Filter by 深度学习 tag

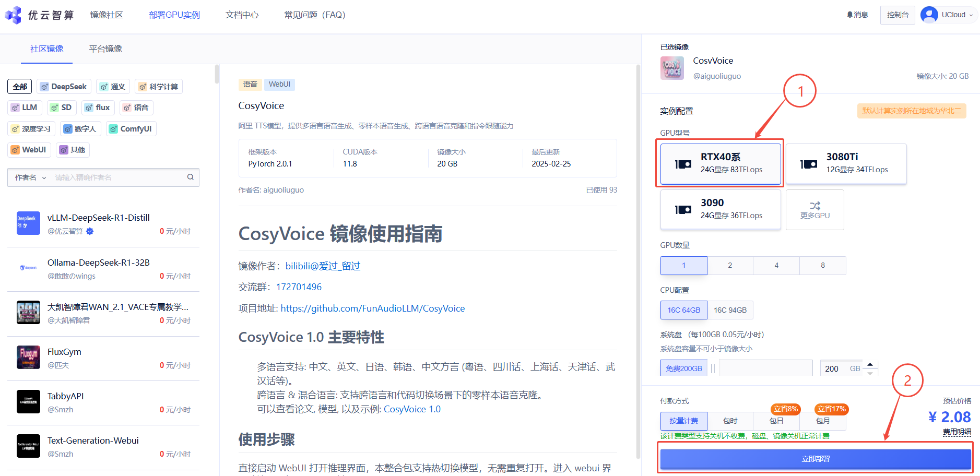click(31, 129)
